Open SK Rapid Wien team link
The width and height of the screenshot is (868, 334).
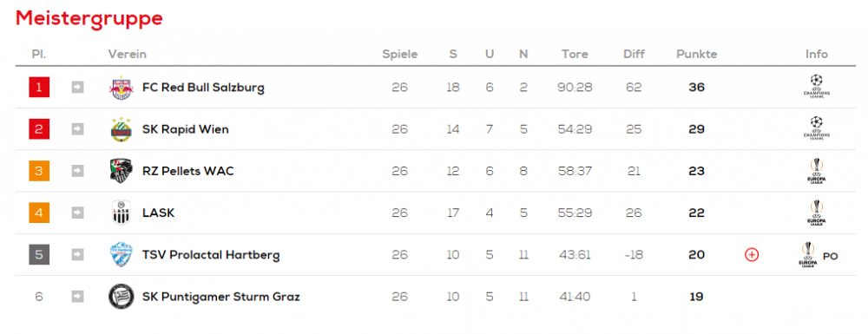[186, 129]
